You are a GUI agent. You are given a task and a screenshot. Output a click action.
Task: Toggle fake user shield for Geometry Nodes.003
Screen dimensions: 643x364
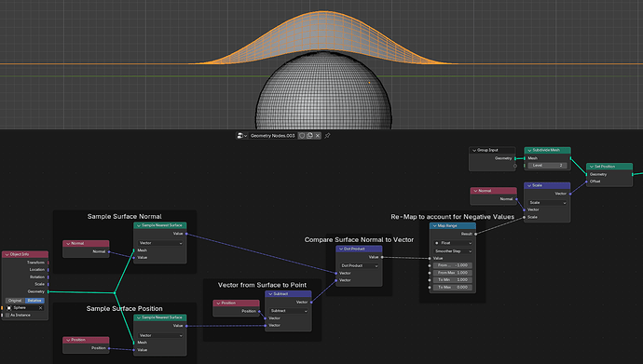pyautogui.click(x=302, y=136)
